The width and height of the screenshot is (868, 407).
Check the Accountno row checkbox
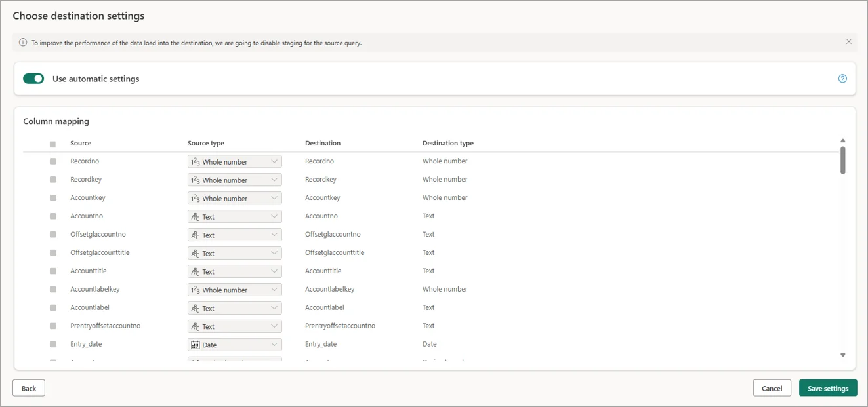52,216
